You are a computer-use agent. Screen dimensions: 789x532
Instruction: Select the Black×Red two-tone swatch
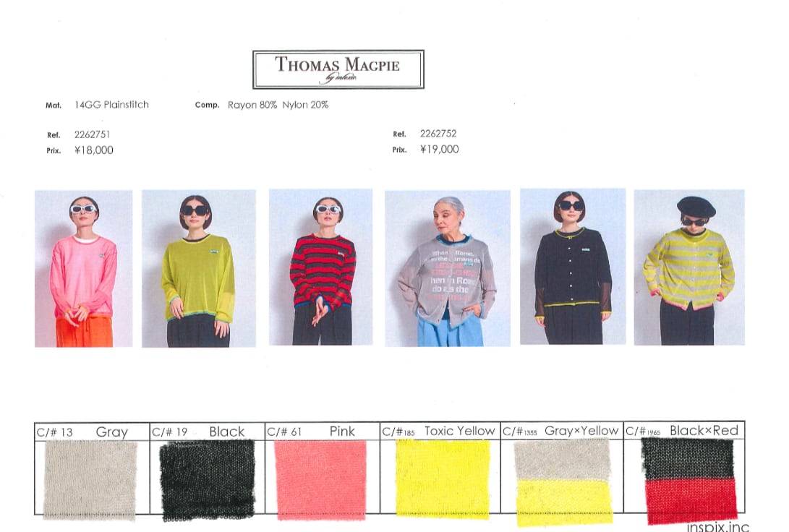(x=689, y=480)
